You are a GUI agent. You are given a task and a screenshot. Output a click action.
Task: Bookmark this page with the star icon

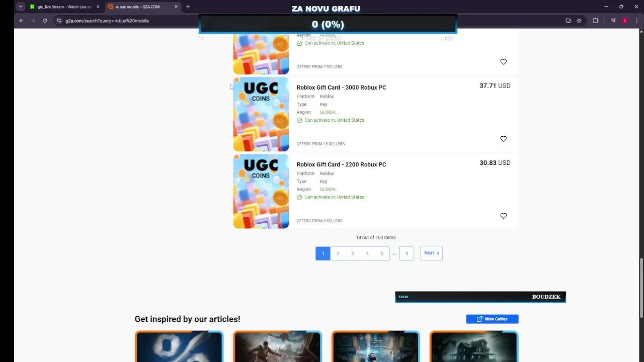[579, 21]
